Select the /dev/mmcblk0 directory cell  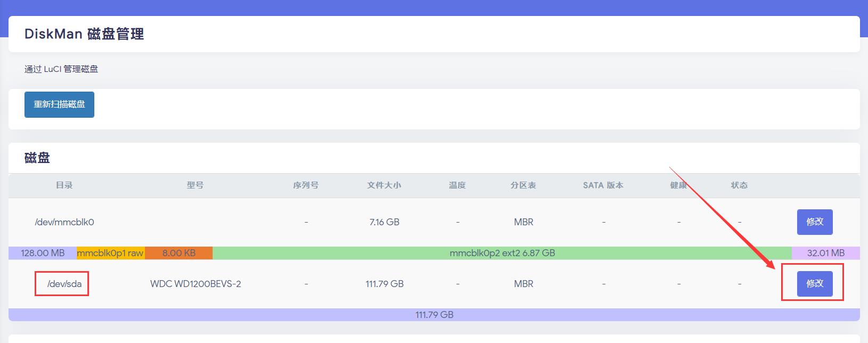(64, 222)
